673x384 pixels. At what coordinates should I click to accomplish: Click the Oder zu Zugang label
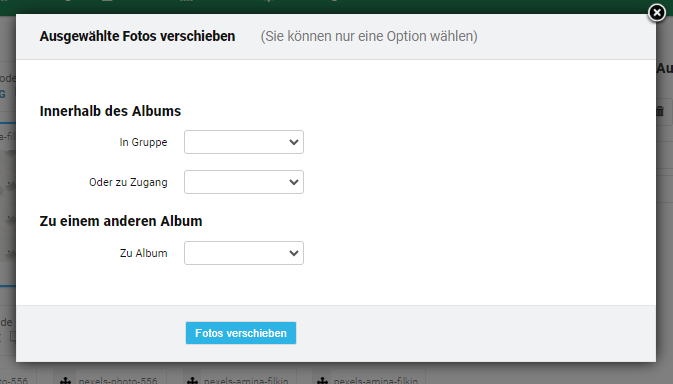coord(128,182)
